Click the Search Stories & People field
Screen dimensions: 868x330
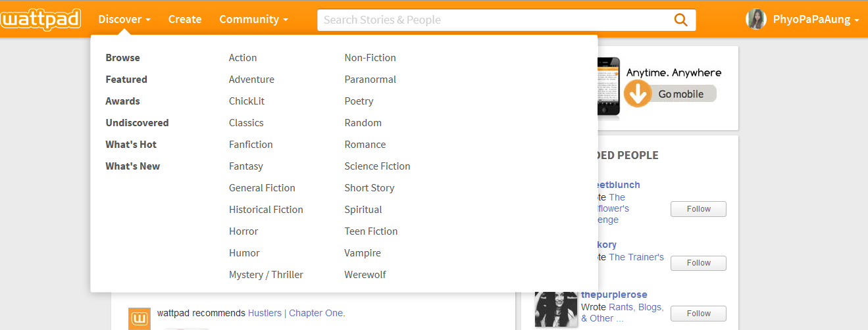[495, 20]
